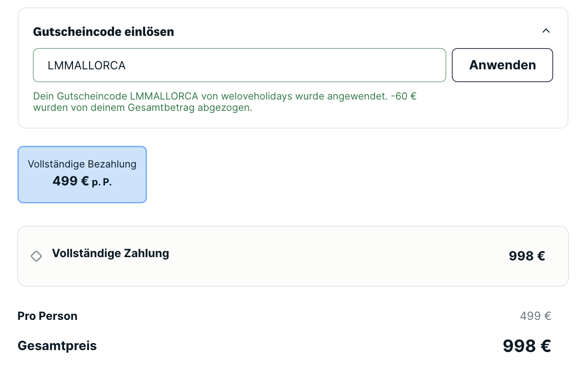This screenshot has width=588, height=368.
Task: Click the Pro Person label
Action: [x=48, y=316]
